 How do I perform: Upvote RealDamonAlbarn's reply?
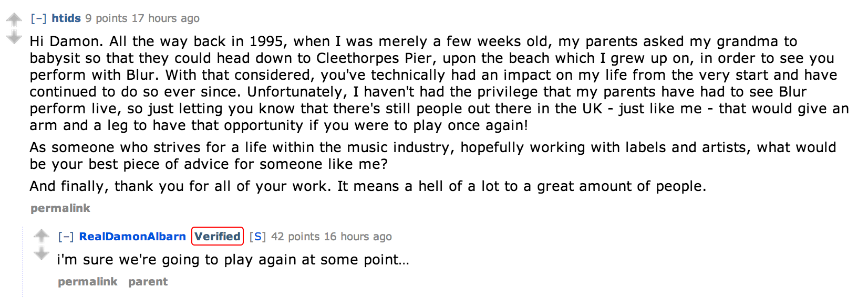42,236
